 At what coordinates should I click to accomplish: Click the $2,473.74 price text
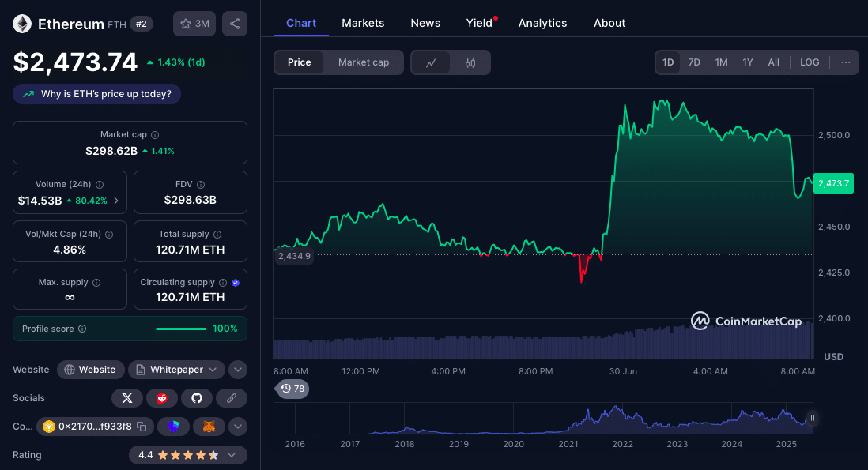[x=75, y=62]
